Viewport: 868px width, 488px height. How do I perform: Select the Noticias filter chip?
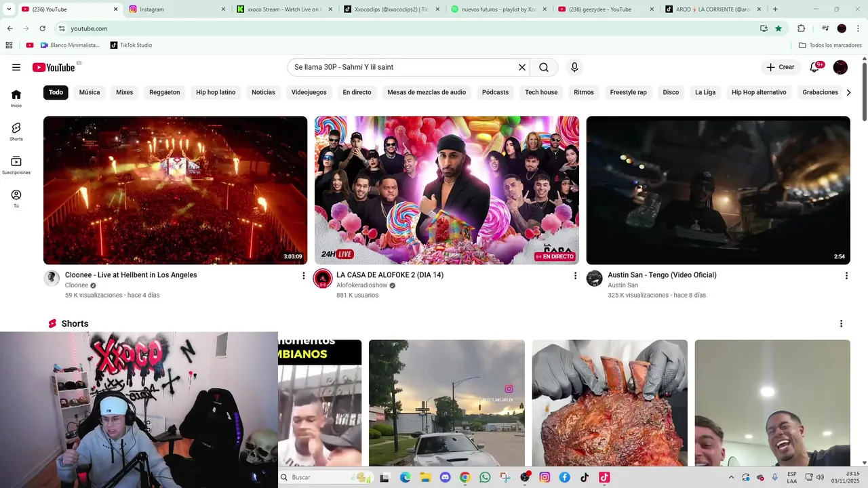point(263,92)
